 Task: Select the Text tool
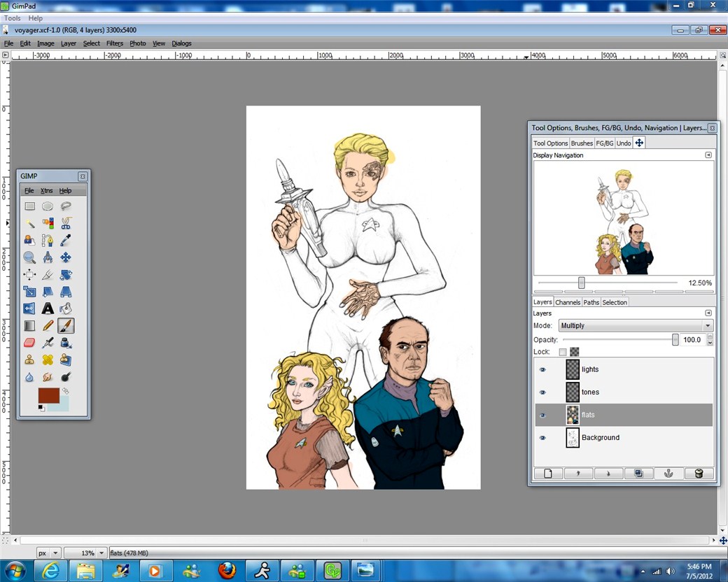[x=48, y=308]
